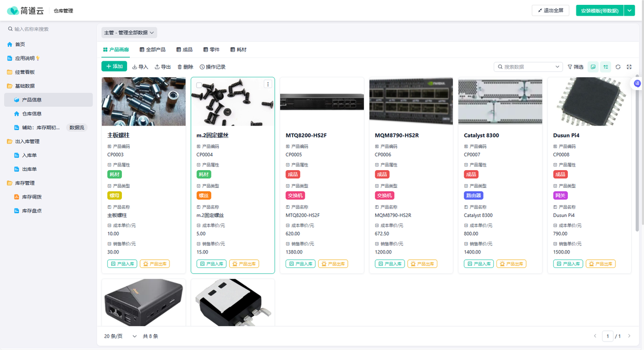Click the 螺母 type tag
Screen dimensions: 644x350
click(x=115, y=195)
